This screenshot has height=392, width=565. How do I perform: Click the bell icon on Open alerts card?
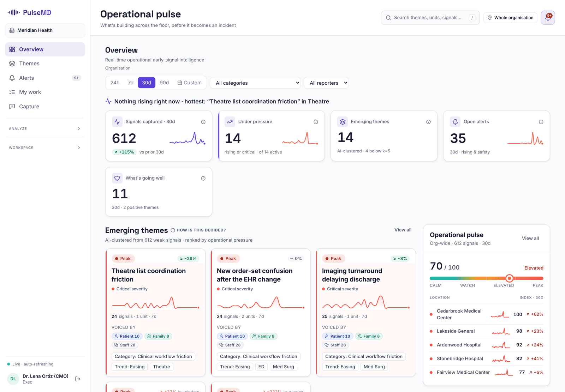point(455,122)
